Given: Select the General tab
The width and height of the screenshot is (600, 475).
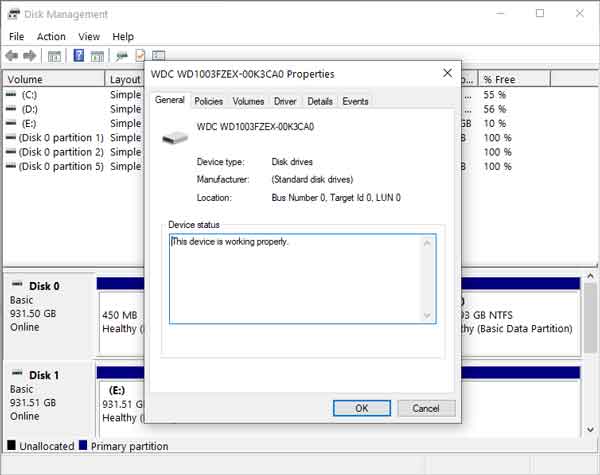Looking at the screenshot, I should click(x=170, y=100).
